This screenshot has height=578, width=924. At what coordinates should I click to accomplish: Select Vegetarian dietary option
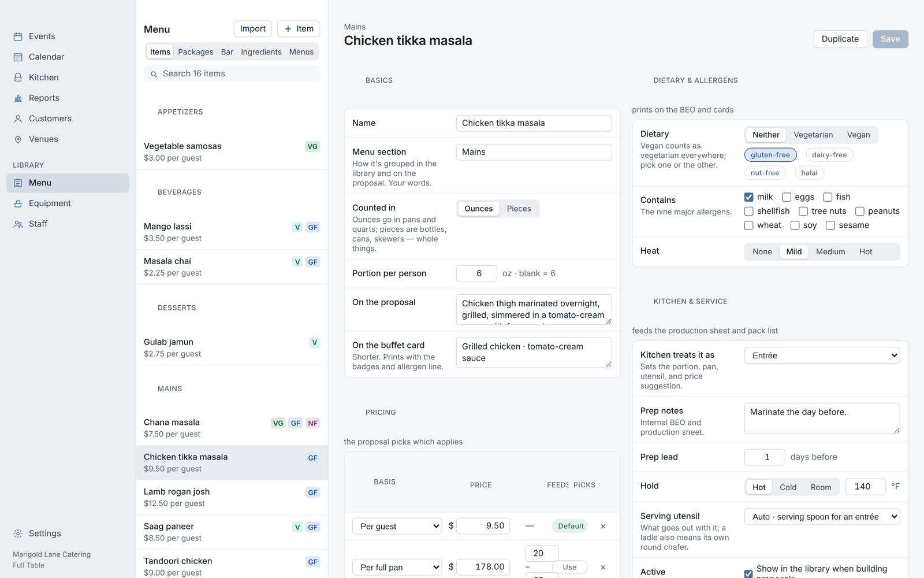(x=813, y=135)
